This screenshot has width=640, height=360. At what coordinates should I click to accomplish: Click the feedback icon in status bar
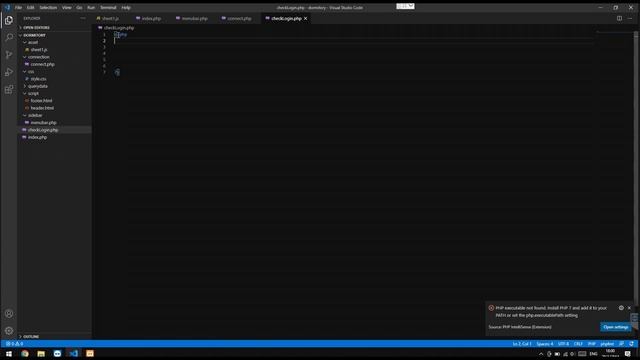[x=621, y=344]
